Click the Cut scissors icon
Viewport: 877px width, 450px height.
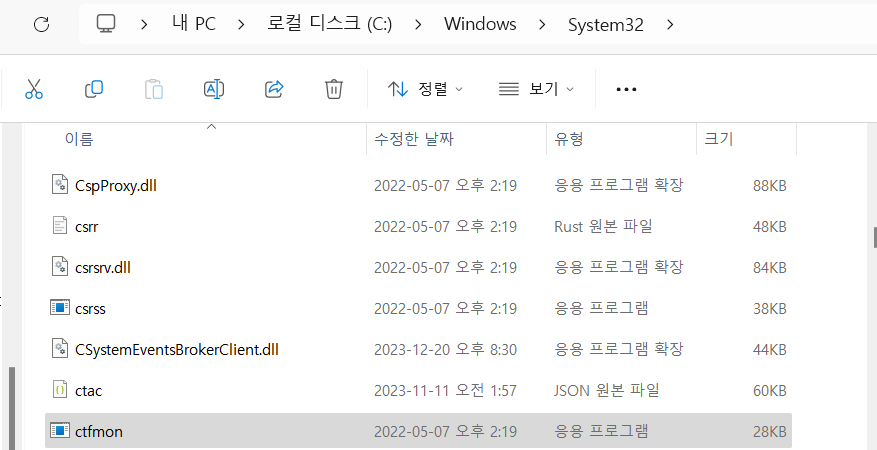tap(34, 89)
